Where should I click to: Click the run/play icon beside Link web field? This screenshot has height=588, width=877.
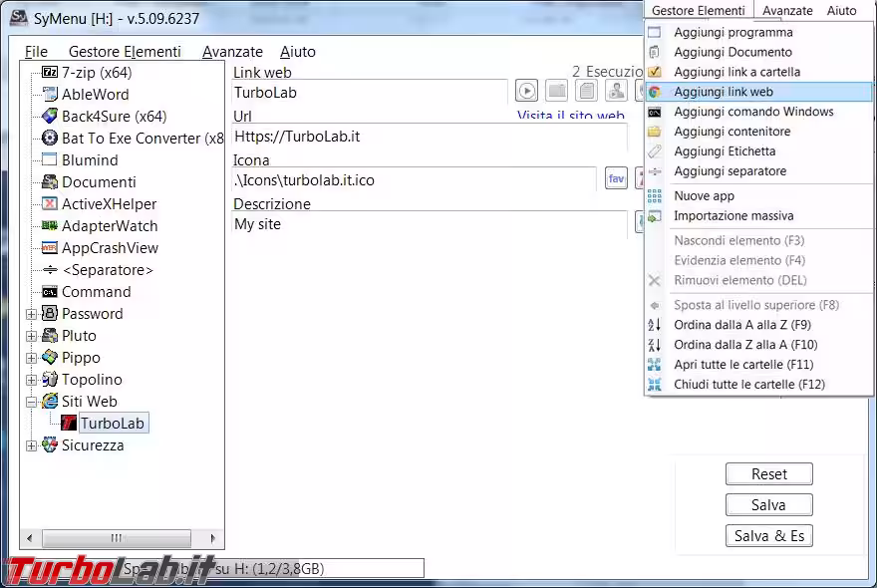[527, 92]
